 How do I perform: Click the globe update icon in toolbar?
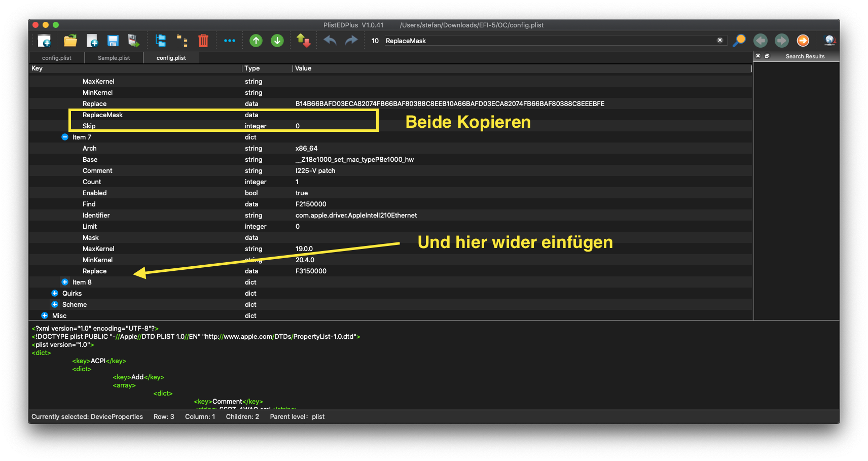pos(829,41)
